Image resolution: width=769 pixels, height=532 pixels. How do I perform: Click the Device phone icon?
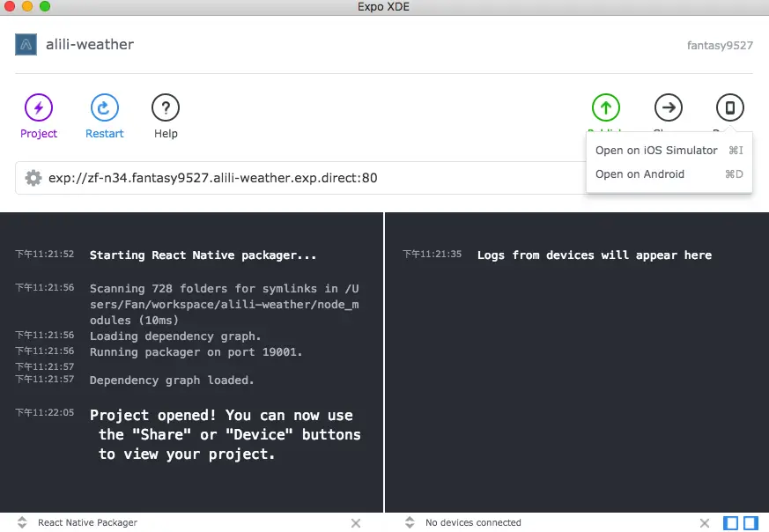coord(729,107)
